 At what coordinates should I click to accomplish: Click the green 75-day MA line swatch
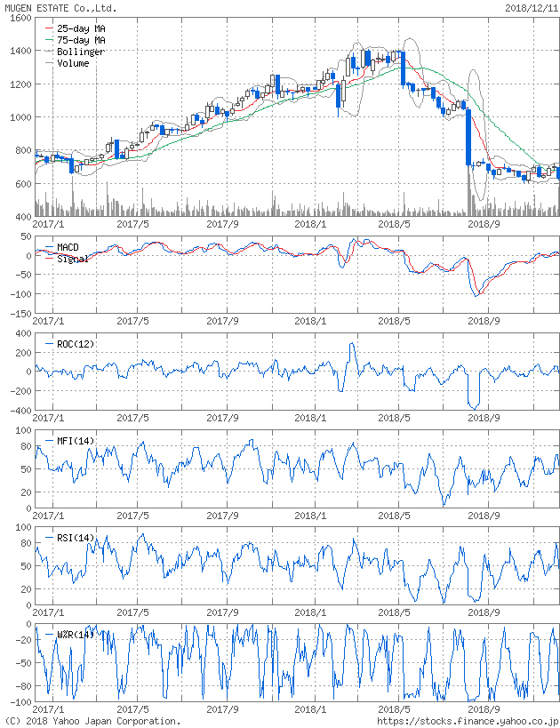coord(49,40)
